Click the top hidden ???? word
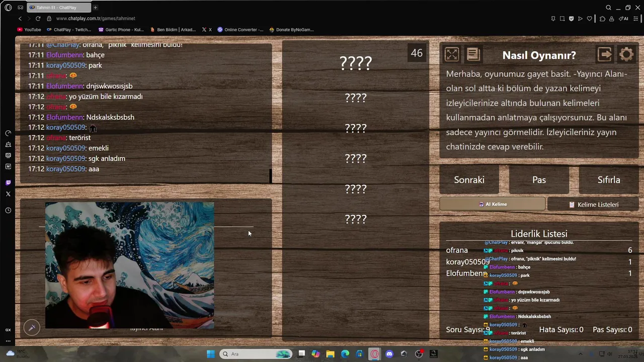Screen dimensions: 644x362 [356, 63]
